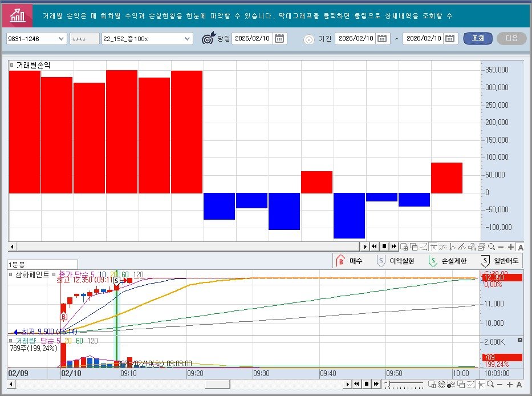
Task: Click the 조회 search button
Action: (x=477, y=39)
